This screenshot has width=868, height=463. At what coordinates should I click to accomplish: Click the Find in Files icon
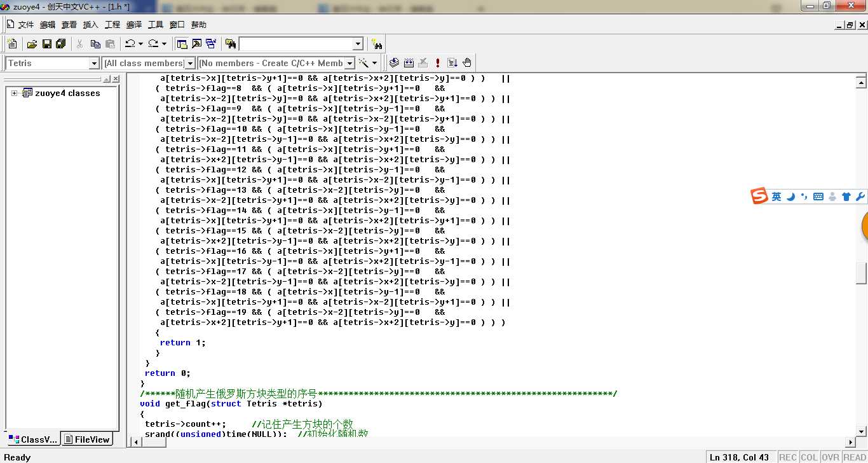coord(231,44)
